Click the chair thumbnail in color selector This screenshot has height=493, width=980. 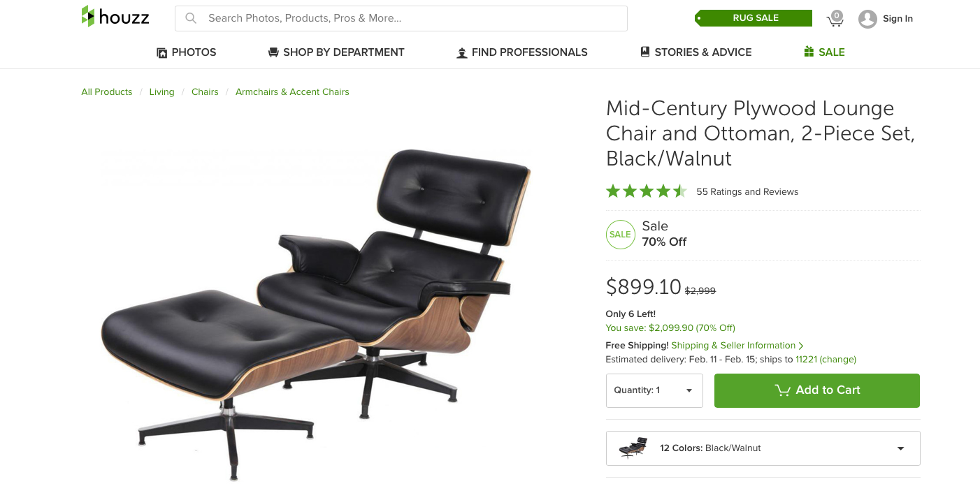pyautogui.click(x=633, y=448)
